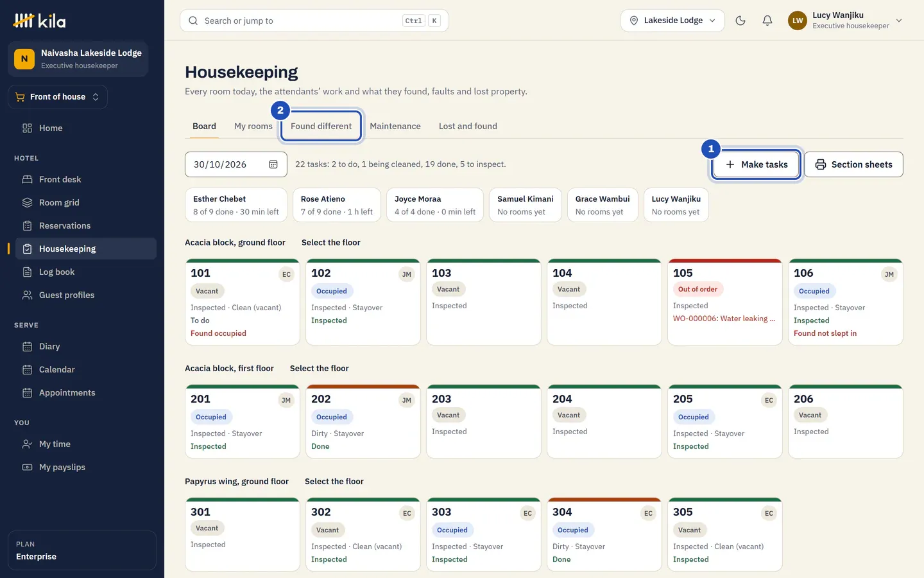Select Housekeeping in sidebar
Image resolution: width=924 pixels, height=578 pixels.
86,249
